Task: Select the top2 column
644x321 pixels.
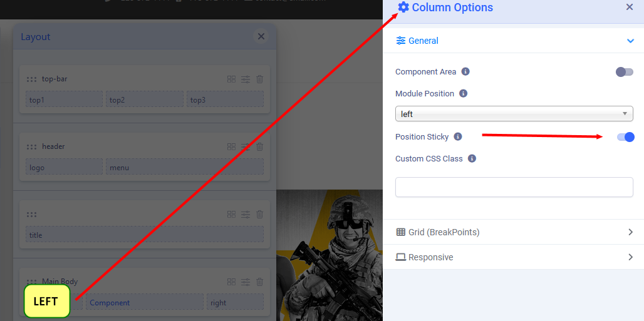Action: point(145,99)
